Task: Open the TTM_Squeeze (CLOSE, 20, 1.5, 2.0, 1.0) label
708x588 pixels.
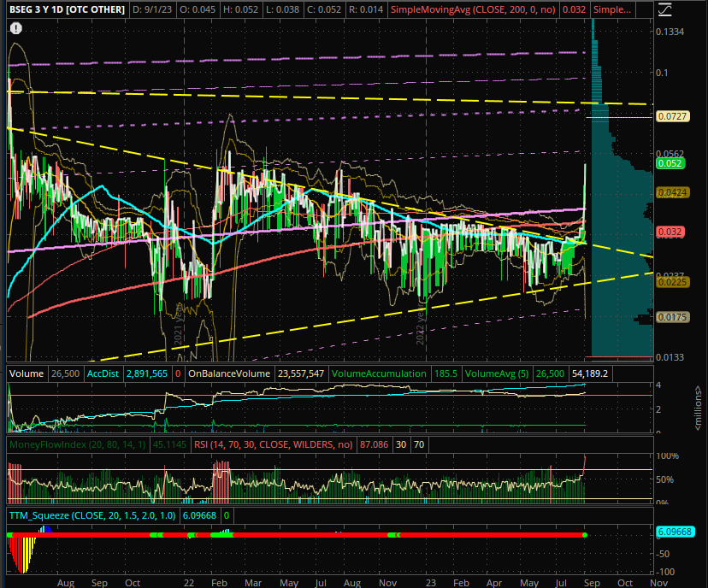Action: coord(92,515)
